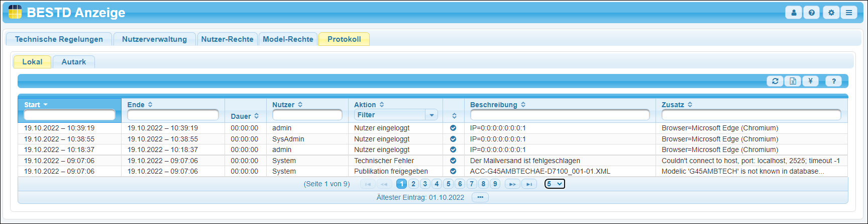Open the Model-Rechte tab

point(288,39)
